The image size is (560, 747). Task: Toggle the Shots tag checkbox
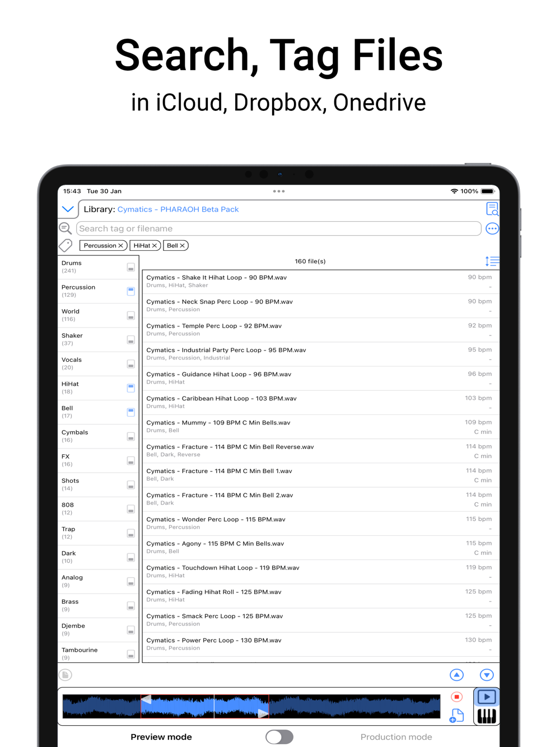[x=130, y=485]
